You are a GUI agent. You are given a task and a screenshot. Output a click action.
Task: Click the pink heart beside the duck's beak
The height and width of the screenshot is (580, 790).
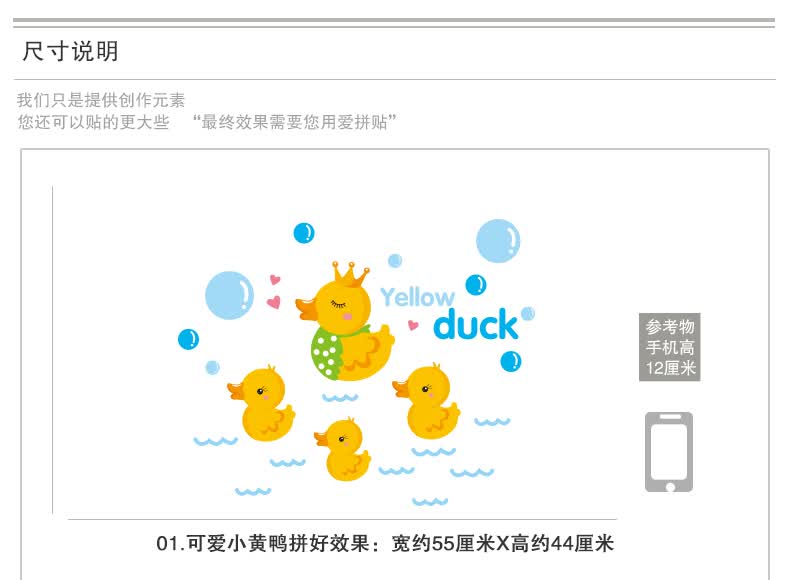click(274, 302)
